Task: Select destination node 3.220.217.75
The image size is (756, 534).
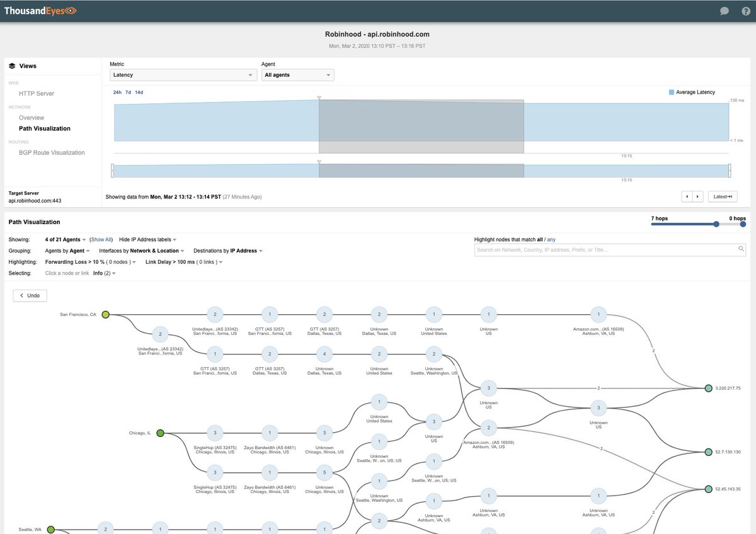Action: coord(709,389)
